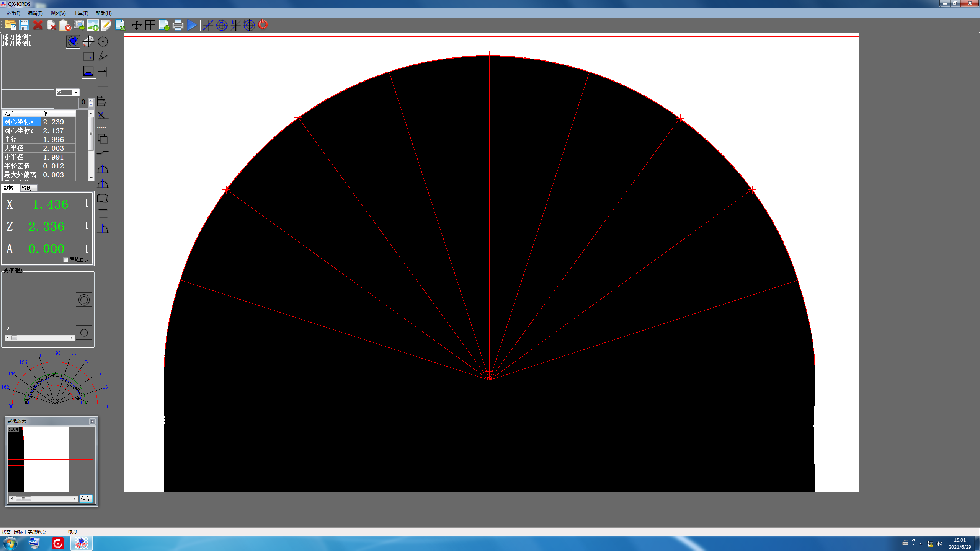The image size is (980, 551).
Task: Select the angle measurement tool
Action: click(x=103, y=57)
